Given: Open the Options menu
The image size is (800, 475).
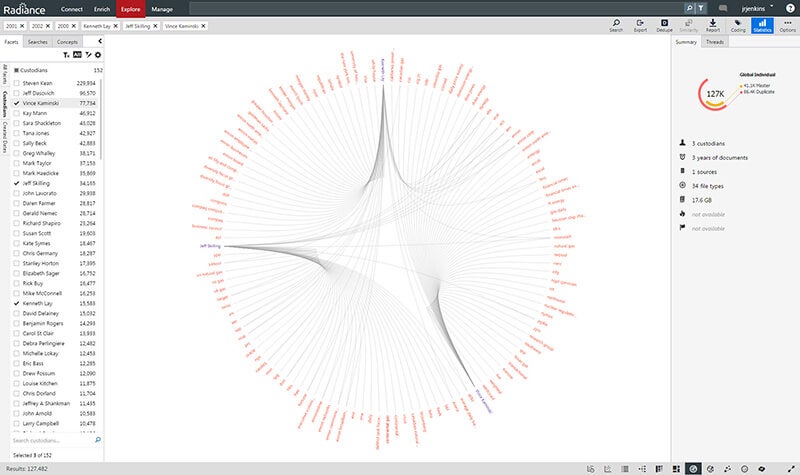Looking at the screenshot, I should 787,26.
